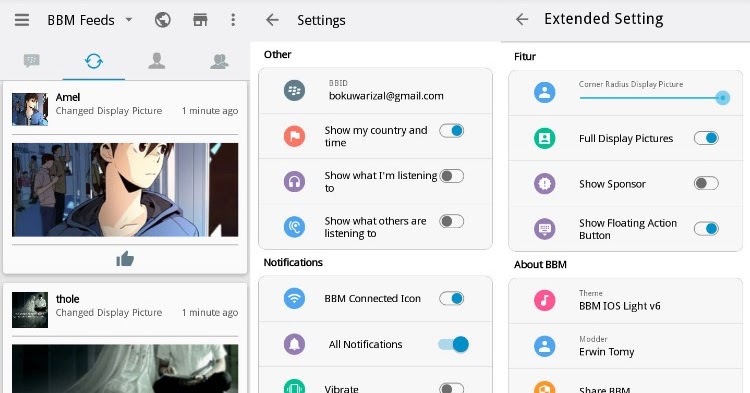Open the shop store icon
The height and width of the screenshot is (393, 750).
pyautogui.click(x=200, y=20)
